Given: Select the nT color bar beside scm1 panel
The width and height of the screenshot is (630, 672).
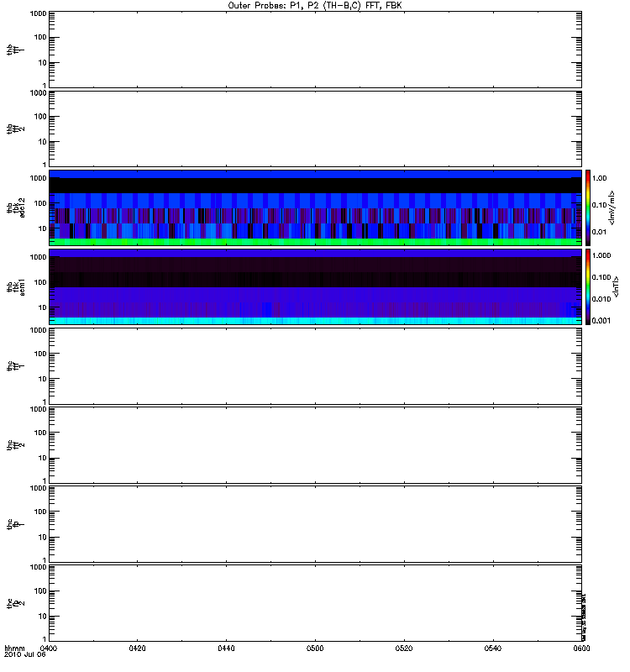Looking at the screenshot, I should pyautogui.click(x=588, y=286).
